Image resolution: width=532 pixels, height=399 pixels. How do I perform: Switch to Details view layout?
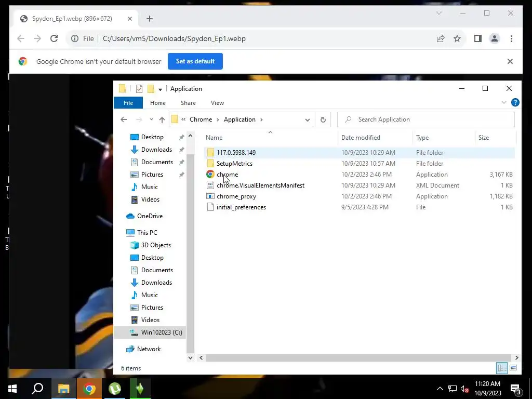[502, 368]
